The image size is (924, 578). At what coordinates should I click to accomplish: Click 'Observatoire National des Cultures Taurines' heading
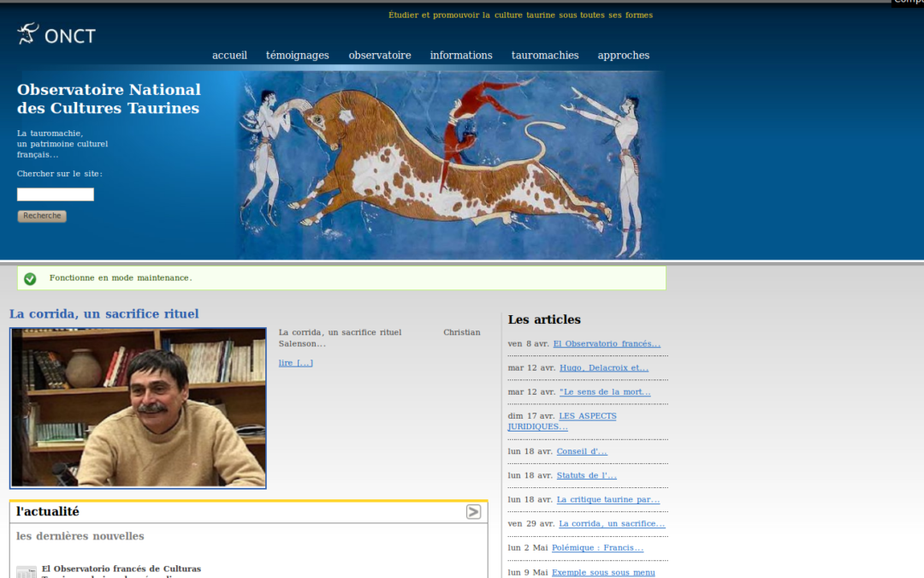pyautogui.click(x=109, y=98)
